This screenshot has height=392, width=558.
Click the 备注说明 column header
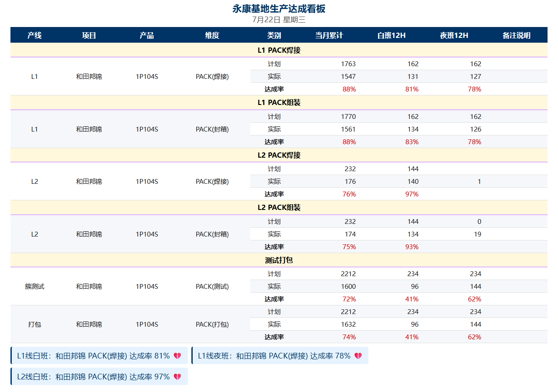(x=517, y=35)
